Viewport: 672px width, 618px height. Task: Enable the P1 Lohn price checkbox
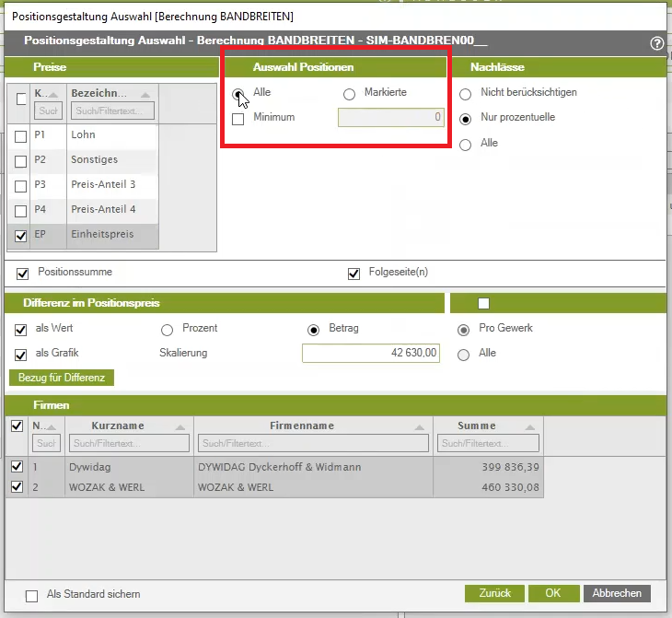[x=21, y=136]
